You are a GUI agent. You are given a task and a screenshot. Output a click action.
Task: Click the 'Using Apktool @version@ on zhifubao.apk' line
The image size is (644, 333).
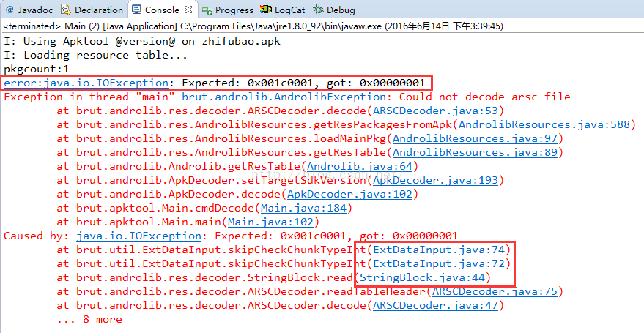(142, 41)
